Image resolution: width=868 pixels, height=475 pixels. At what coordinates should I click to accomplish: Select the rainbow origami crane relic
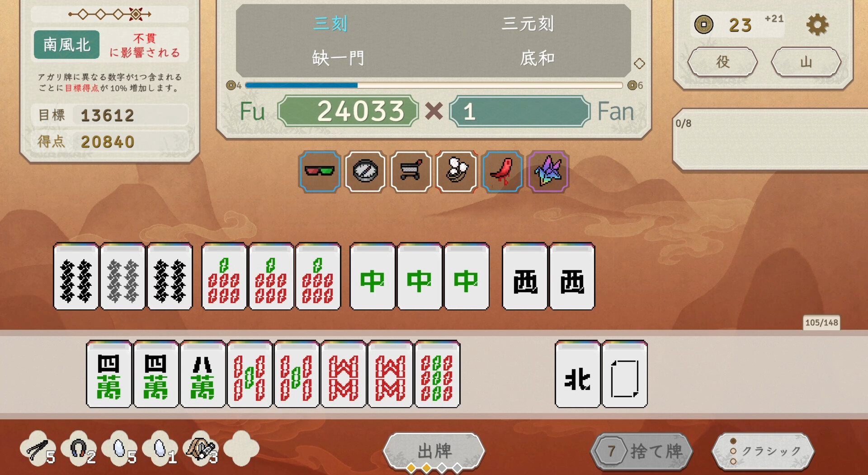[548, 171]
